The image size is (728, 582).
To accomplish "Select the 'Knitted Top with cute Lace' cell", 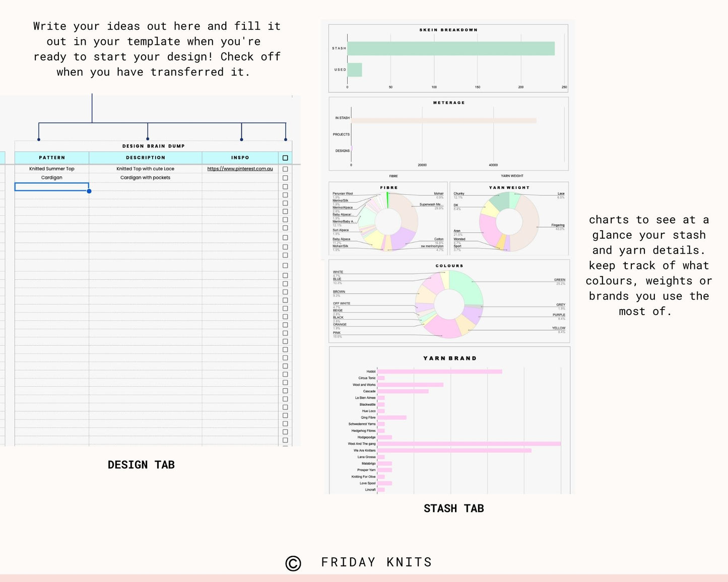I will [146, 169].
